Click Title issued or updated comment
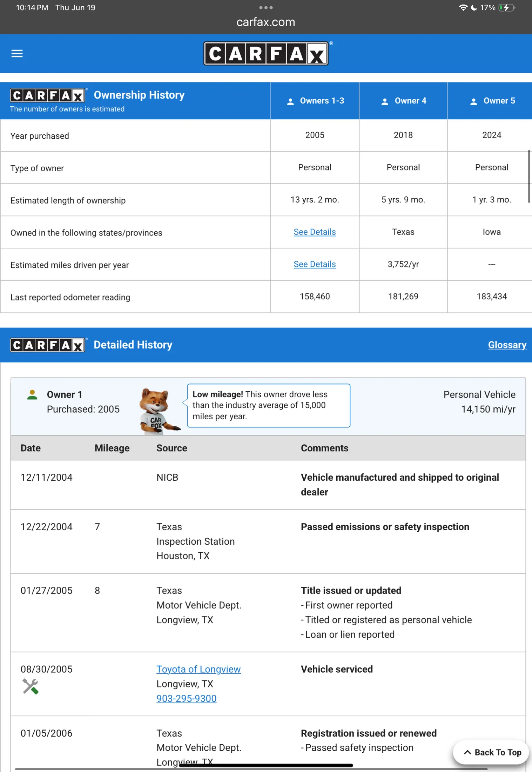 (x=351, y=591)
